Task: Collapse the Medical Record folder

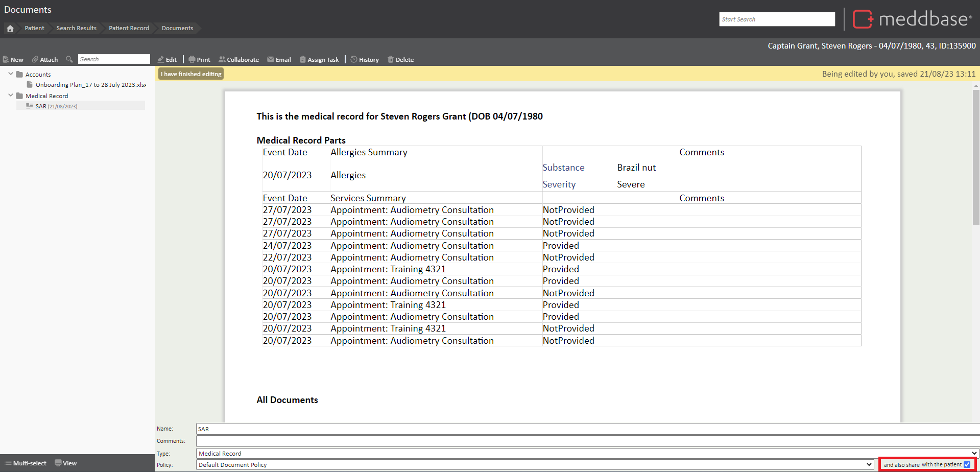Action: point(11,96)
